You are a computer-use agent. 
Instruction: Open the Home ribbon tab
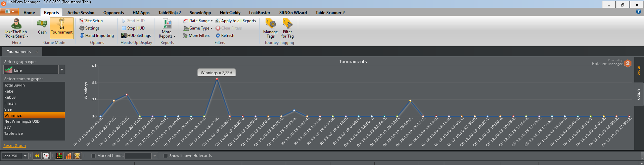[x=29, y=13]
